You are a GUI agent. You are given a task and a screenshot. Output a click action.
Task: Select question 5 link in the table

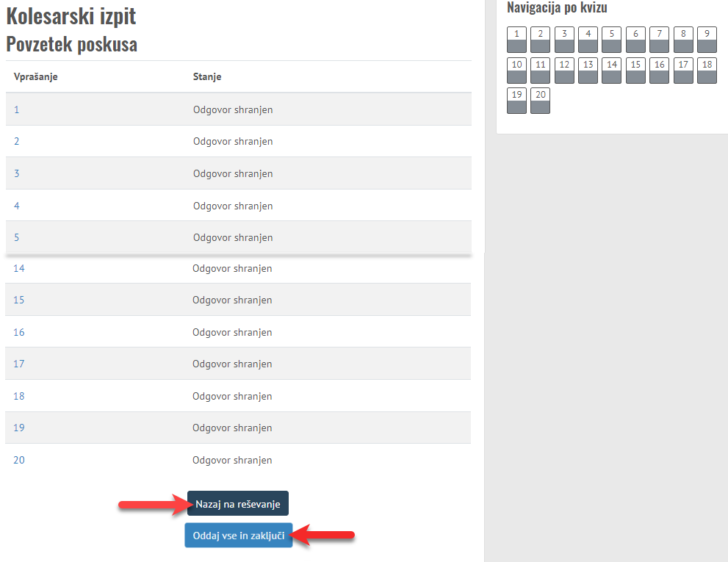tap(16, 237)
